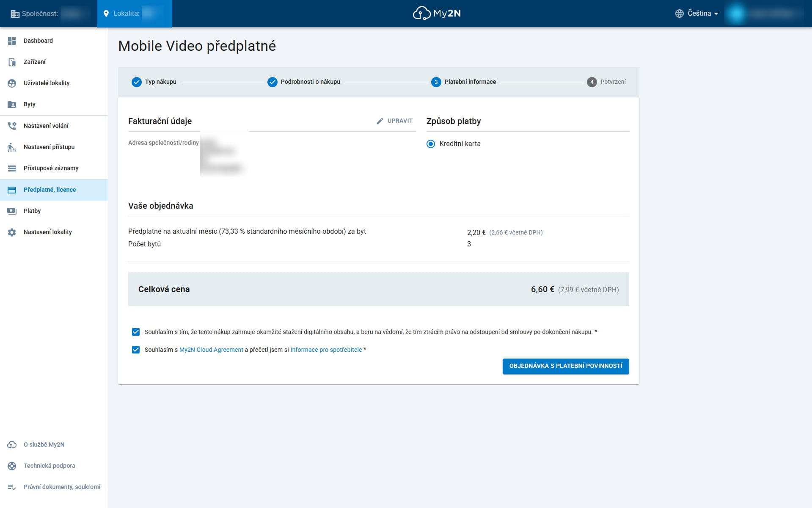Click the Nastavení lokality gear icon
The image size is (812, 508).
tap(12, 232)
